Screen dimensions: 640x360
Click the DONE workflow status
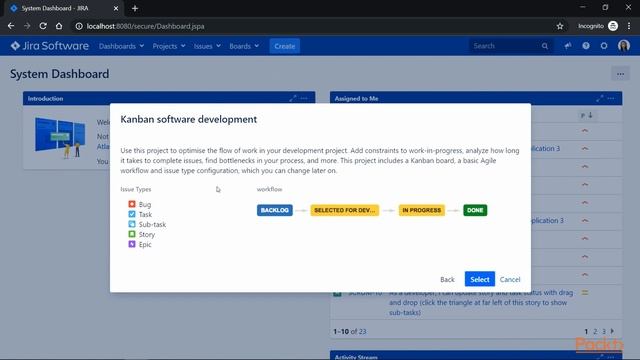point(475,210)
